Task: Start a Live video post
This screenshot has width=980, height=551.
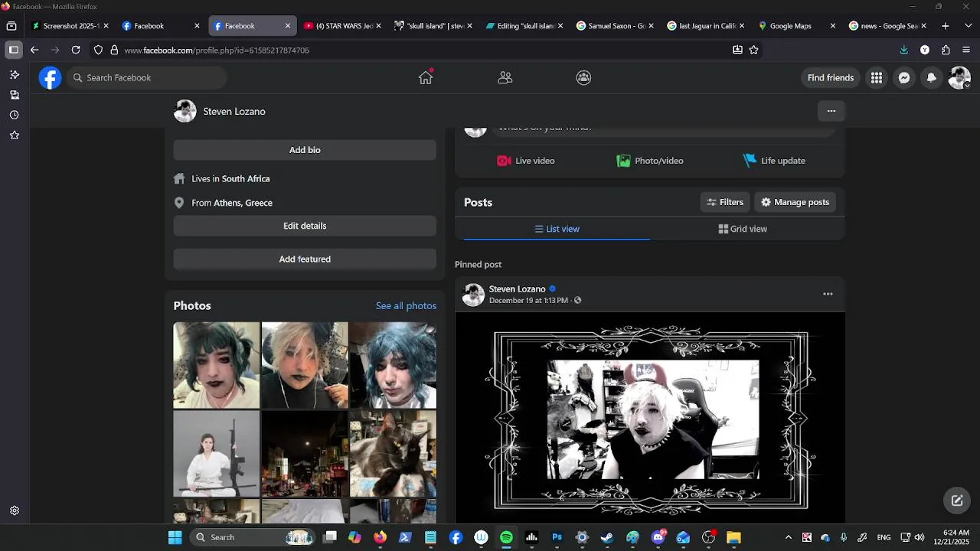Action: (526, 161)
